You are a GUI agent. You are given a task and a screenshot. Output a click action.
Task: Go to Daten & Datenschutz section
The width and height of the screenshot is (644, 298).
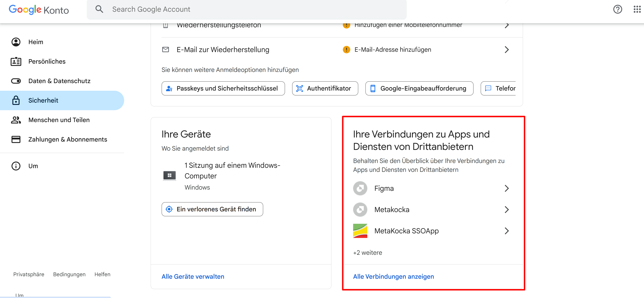pos(59,81)
